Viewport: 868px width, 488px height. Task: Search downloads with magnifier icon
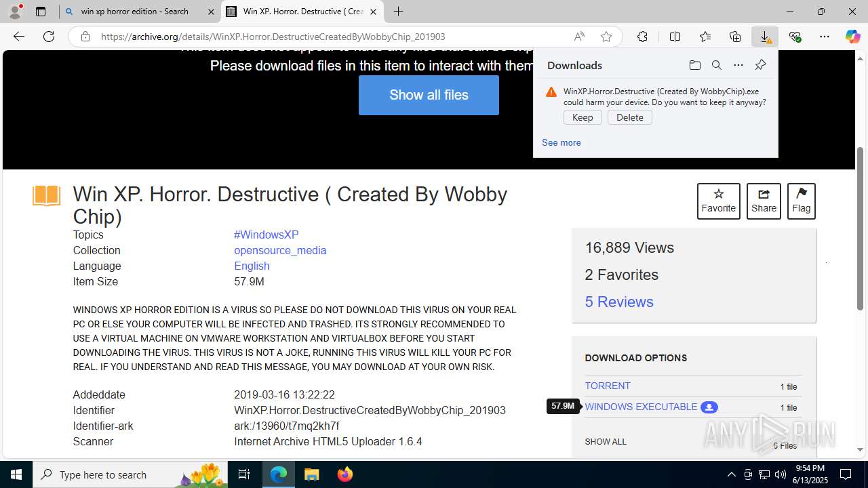click(716, 65)
